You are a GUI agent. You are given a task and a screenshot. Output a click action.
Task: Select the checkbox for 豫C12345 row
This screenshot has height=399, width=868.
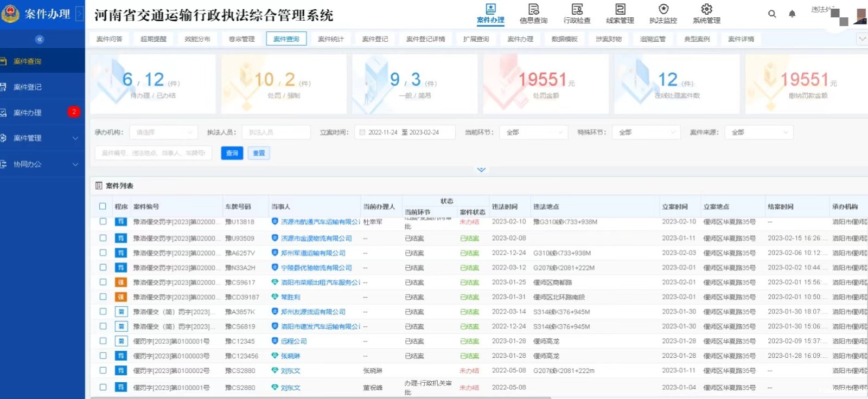pos(103,341)
